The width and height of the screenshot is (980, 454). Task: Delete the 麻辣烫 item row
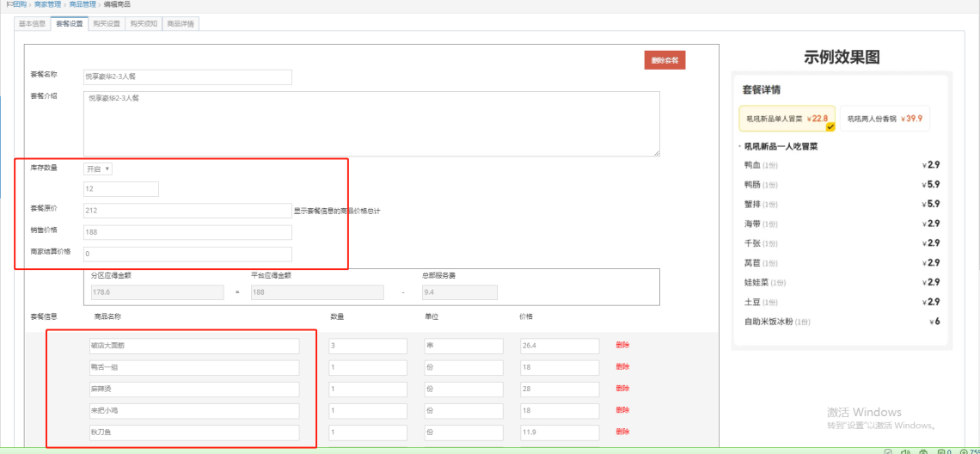click(x=622, y=389)
